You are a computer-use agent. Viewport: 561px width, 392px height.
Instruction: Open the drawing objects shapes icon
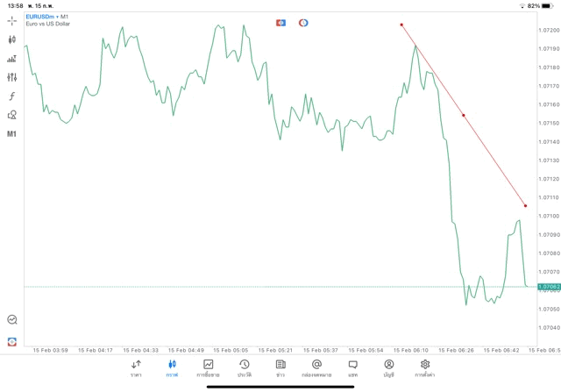click(x=12, y=115)
